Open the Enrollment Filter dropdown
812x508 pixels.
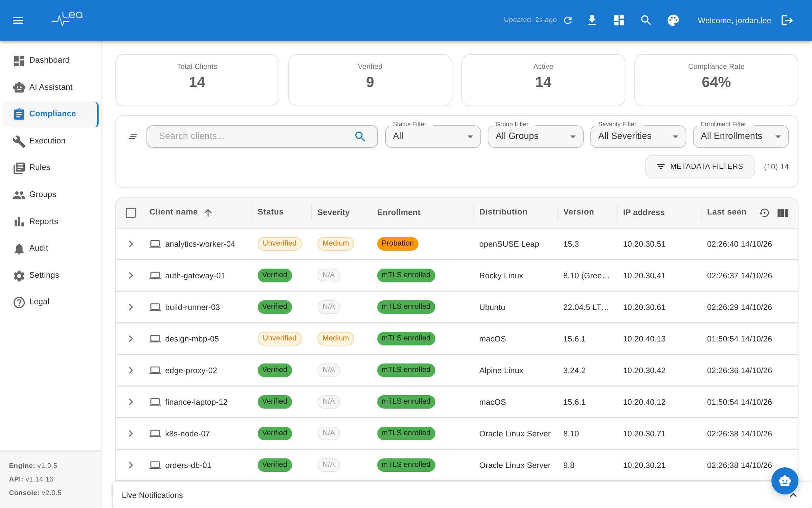(x=741, y=136)
